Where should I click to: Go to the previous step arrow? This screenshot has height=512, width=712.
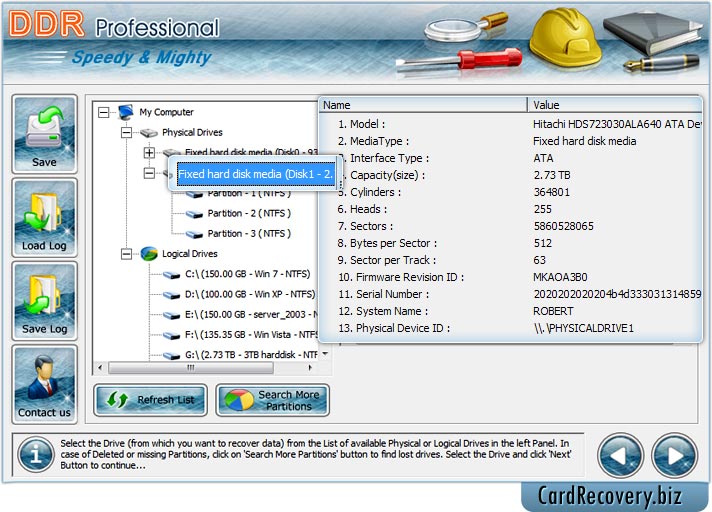(620, 456)
